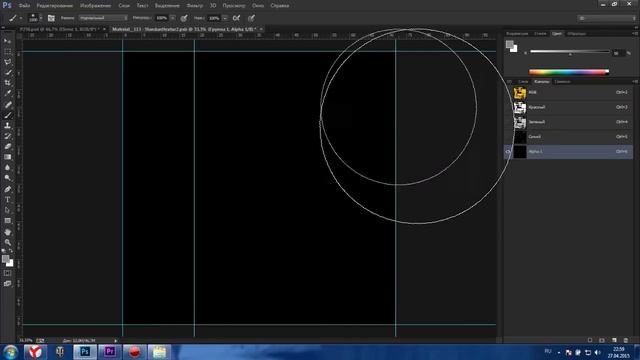Open the Channels panel options menu
640x360 pixels.
point(635,82)
